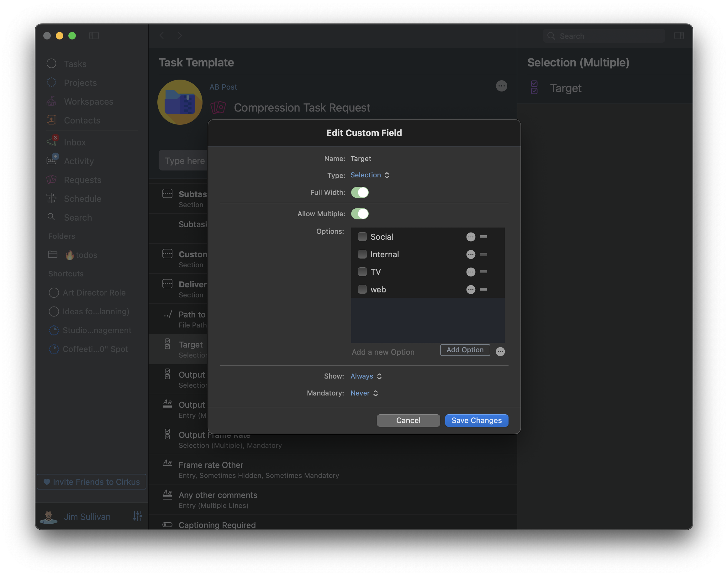Disable the Allow Multiple switch

(x=360, y=214)
